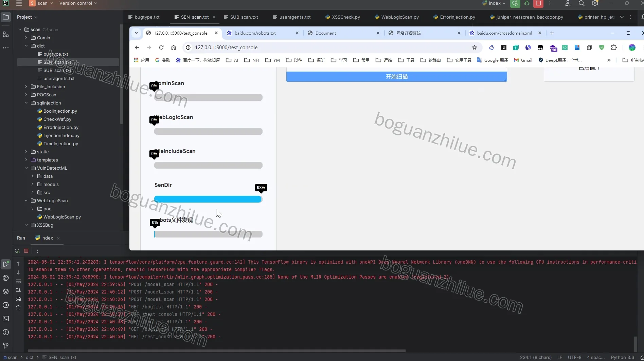Switch to the SUB_scan.txt editor tab
644x361 pixels.
click(x=241, y=17)
